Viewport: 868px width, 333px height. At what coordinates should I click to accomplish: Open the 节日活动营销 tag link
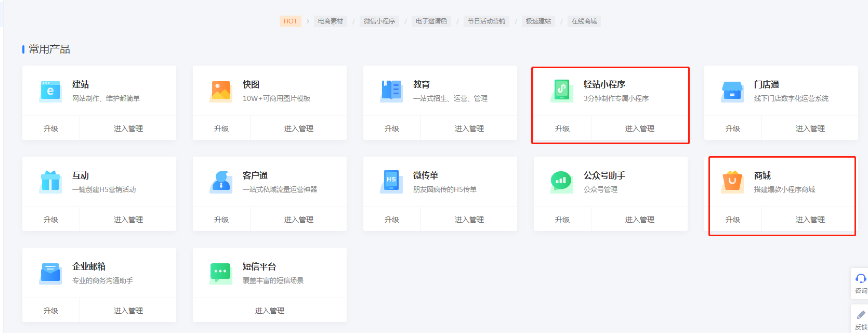click(486, 21)
